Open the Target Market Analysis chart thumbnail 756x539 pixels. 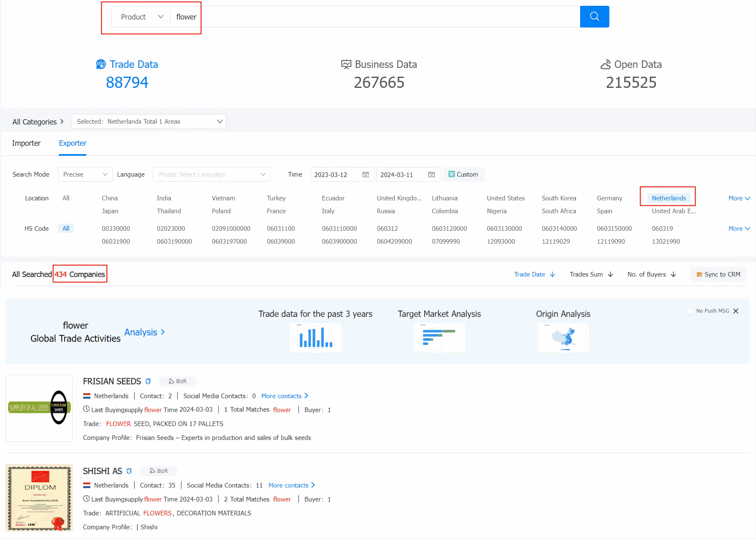point(439,338)
